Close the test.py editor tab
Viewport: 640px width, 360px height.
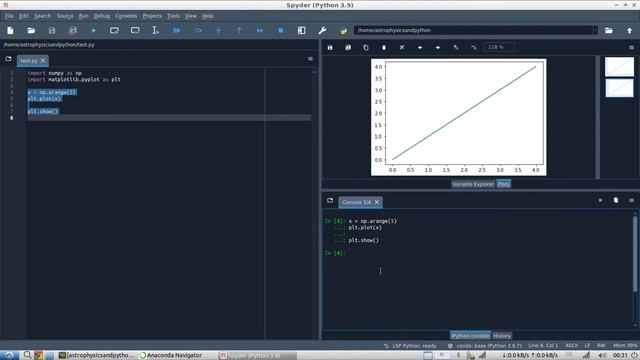43,60
